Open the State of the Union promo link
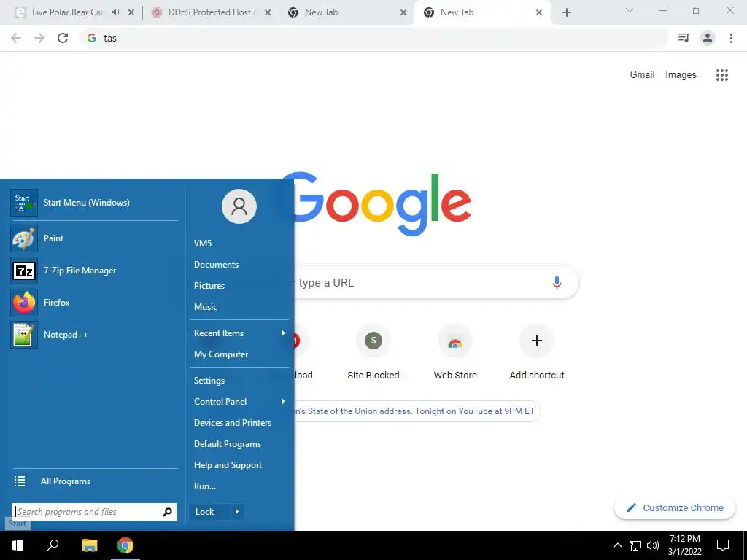Viewport: 747px width, 560px height. pos(414,411)
